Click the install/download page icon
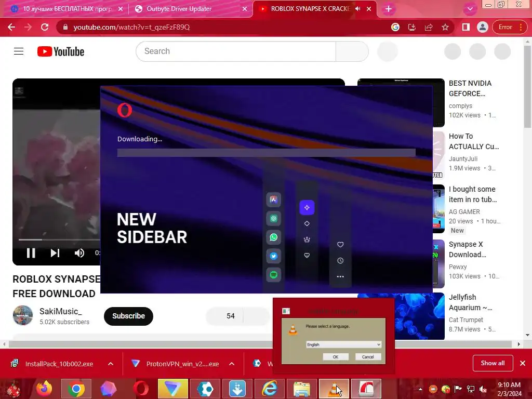Viewport: 532px width, 399px height. [x=412, y=27]
